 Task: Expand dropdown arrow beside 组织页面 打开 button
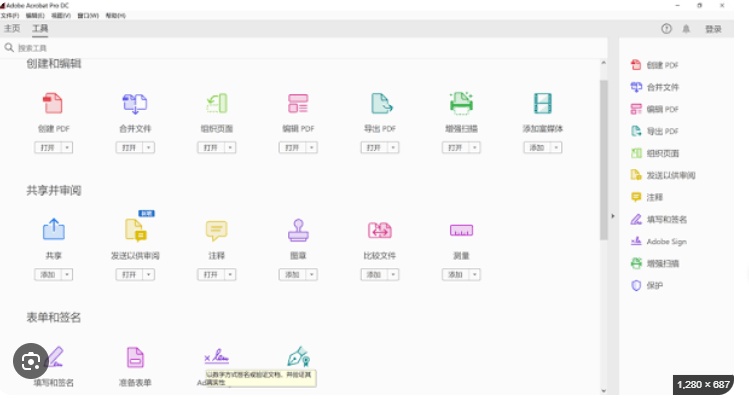(230, 148)
